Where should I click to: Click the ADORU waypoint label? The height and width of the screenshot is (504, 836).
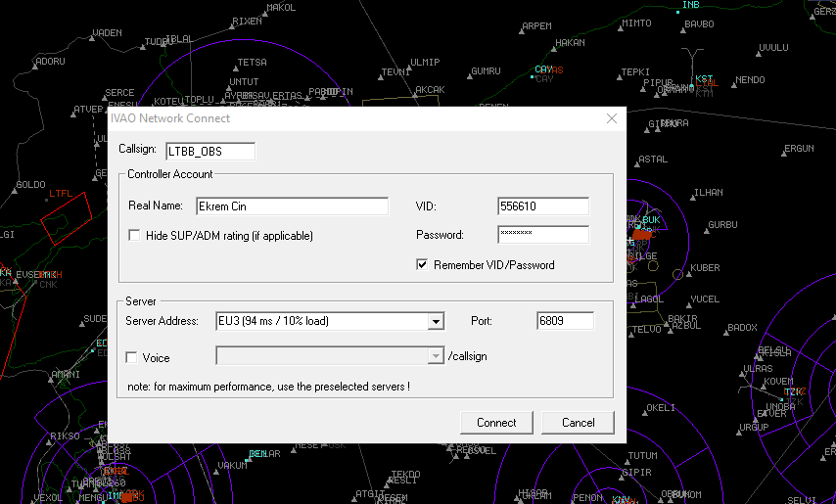tap(50, 62)
